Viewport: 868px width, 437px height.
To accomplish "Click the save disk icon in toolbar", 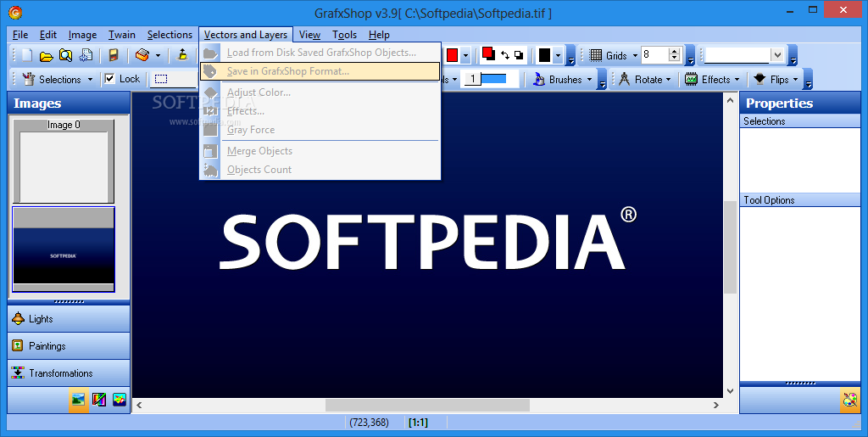I will (114, 55).
